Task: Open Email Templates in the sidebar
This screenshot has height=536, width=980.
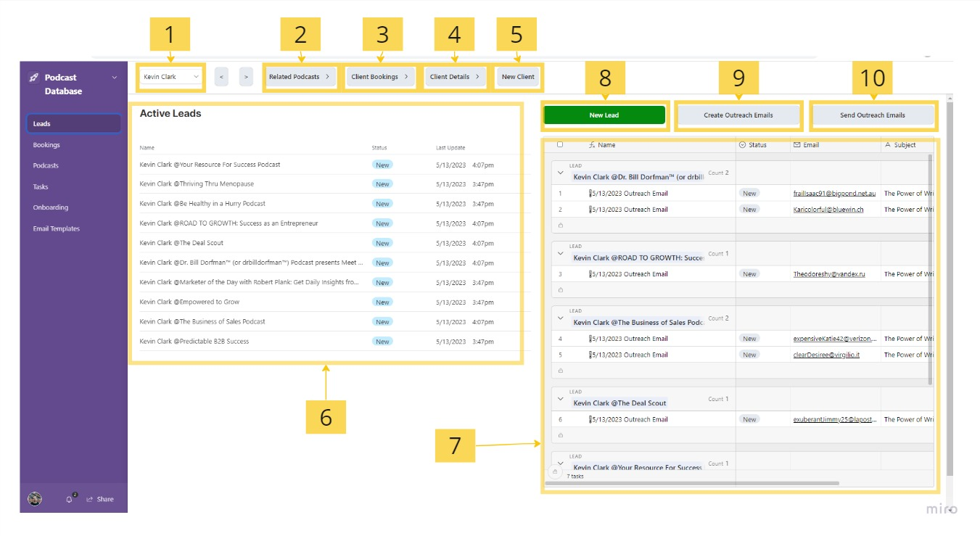Action: 57,228
